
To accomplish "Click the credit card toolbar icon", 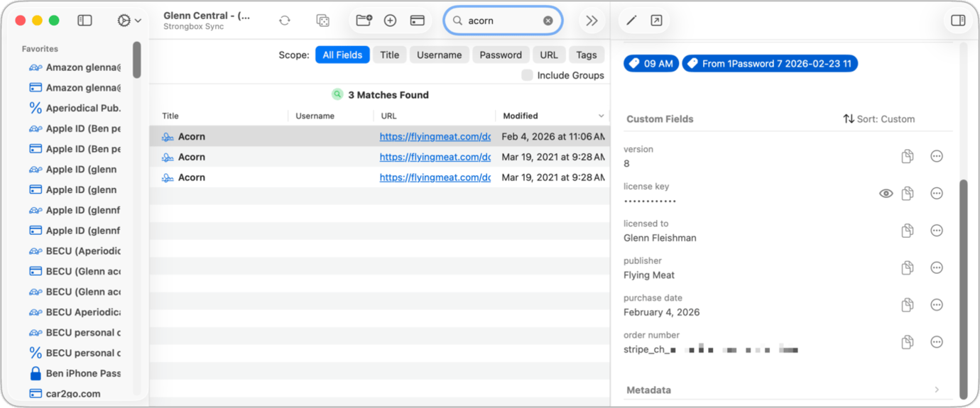I will (418, 21).
